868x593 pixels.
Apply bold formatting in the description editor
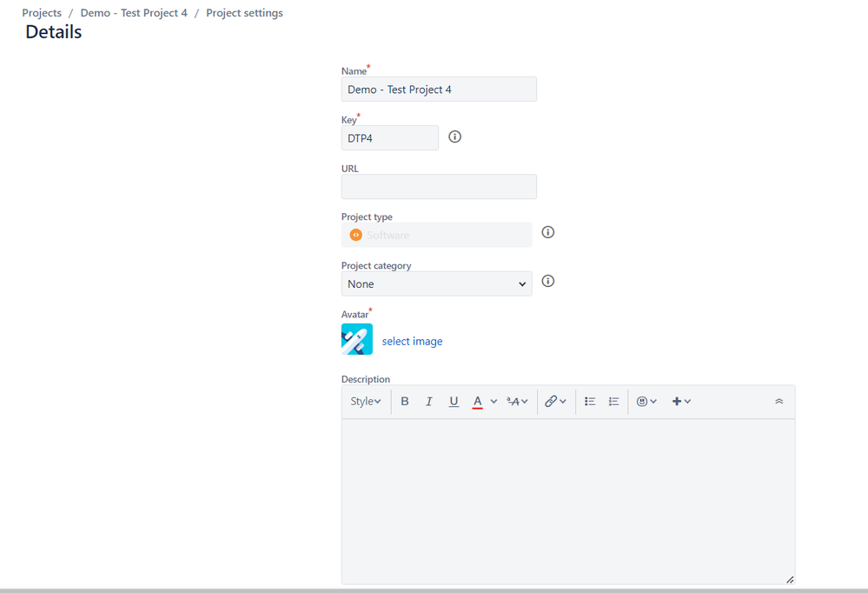coord(404,401)
